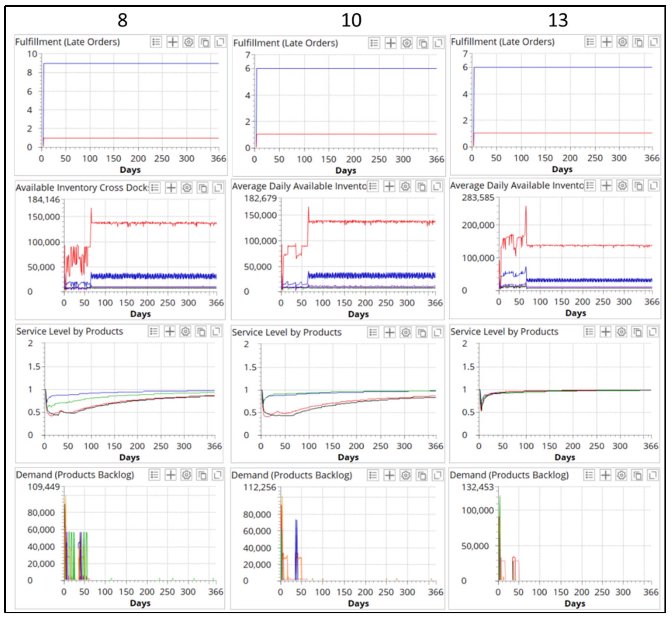The width and height of the screenshot is (672, 618).
Task: Expand scenario 10 Demand Backlog chart panel
Action: 437,475
